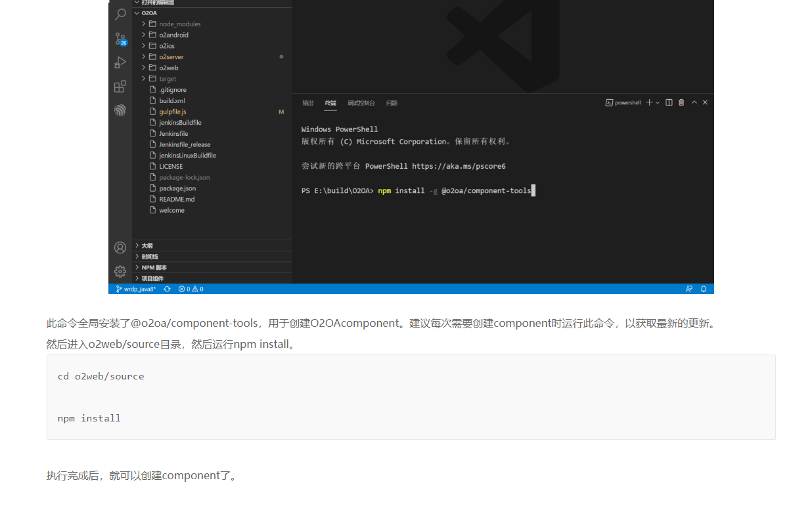Open the Manage gear icon
This screenshot has height=514, width=812.
pyautogui.click(x=120, y=271)
